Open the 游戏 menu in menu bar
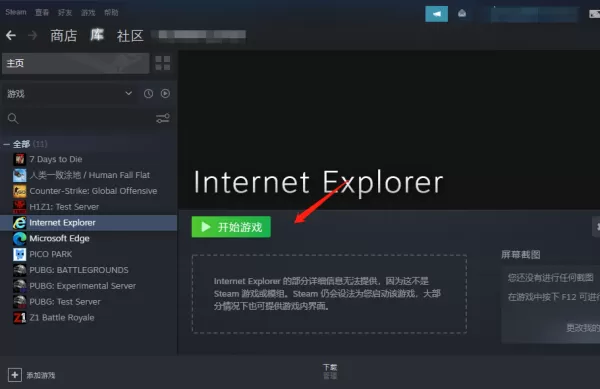The width and height of the screenshot is (600, 389). click(x=88, y=13)
